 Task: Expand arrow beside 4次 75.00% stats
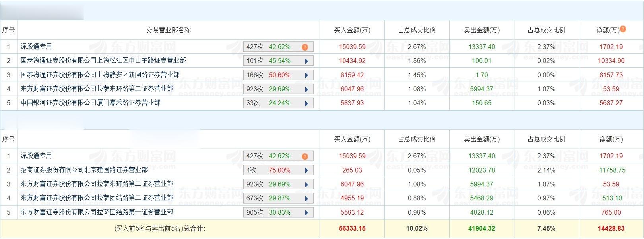coord(306,170)
